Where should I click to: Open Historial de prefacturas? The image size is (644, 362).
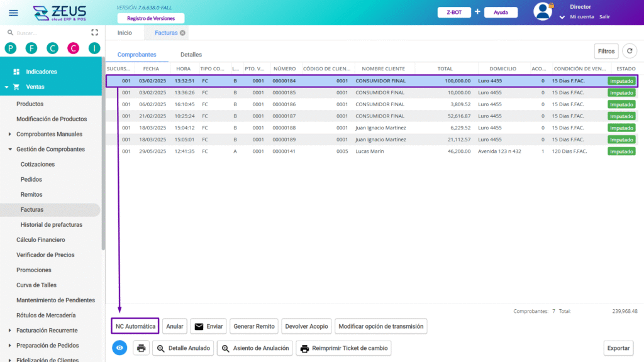[52, 224]
